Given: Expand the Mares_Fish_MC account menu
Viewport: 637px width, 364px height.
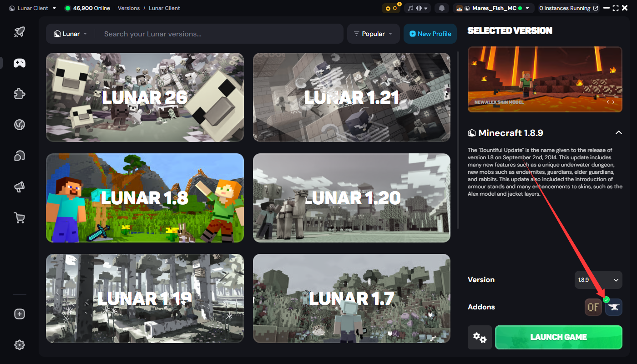Looking at the screenshot, I should pyautogui.click(x=493, y=8).
